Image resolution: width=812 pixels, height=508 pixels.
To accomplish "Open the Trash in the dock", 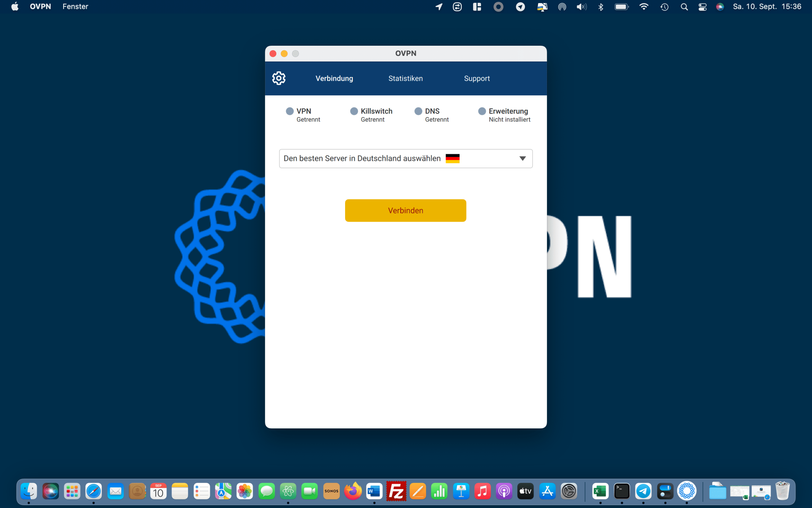I will pyautogui.click(x=783, y=491).
